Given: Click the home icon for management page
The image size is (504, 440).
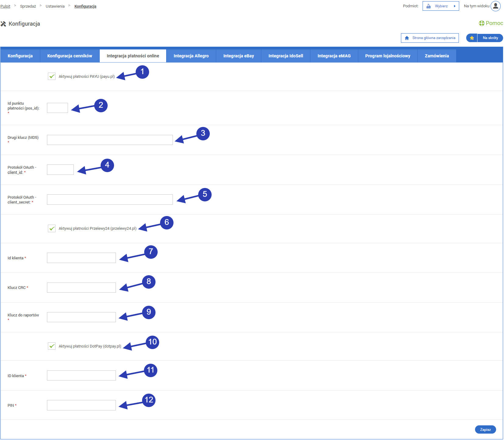Looking at the screenshot, I should 407,38.
